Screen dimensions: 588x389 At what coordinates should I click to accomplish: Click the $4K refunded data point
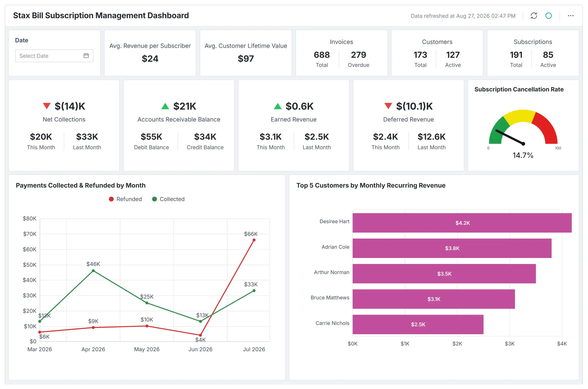[x=200, y=335]
